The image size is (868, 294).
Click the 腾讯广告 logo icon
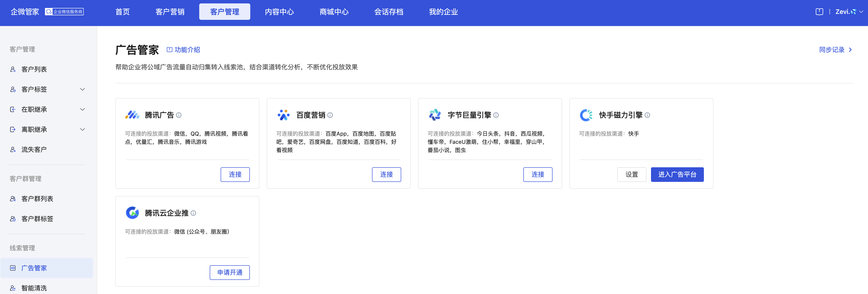point(132,115)
